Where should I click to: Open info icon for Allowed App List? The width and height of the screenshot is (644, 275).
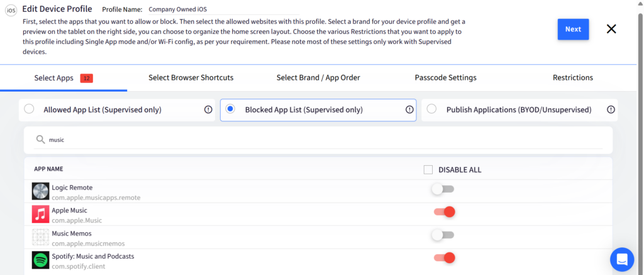(x=208, y=109)
